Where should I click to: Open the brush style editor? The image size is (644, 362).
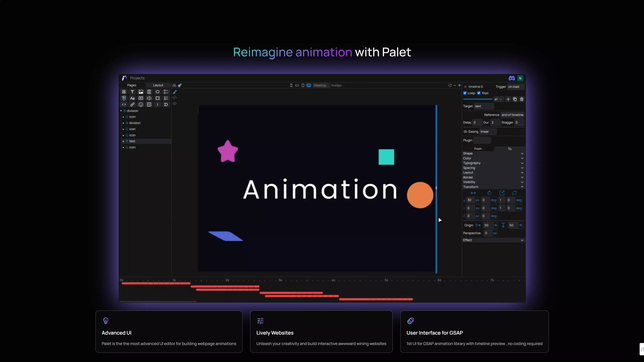point(175,92)
